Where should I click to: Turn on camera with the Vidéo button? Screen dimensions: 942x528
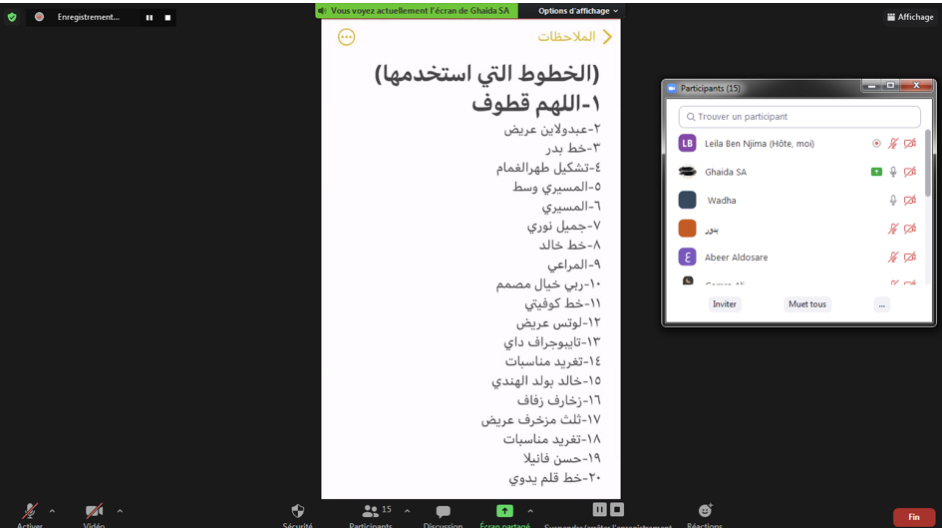tap(94, 511)
